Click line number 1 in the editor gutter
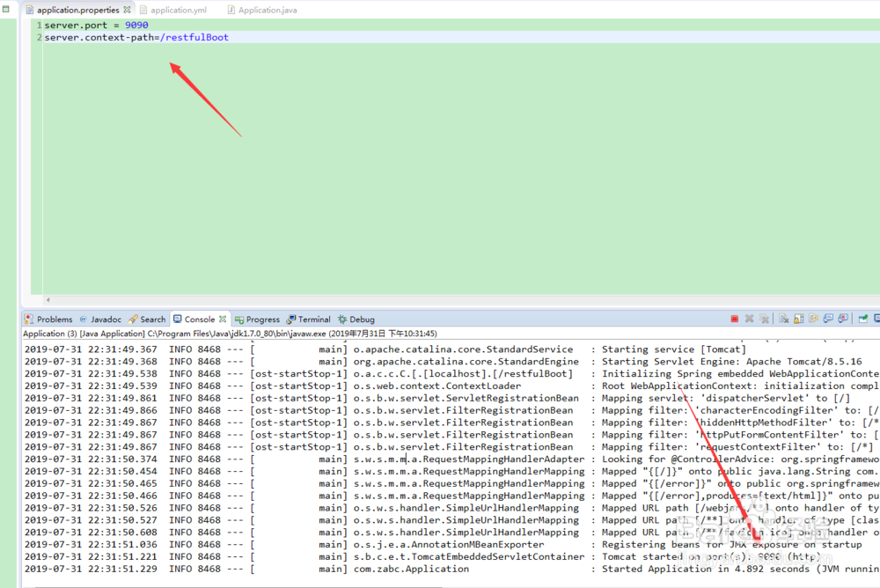Screen dimensions: 880x588 (40, 26)
